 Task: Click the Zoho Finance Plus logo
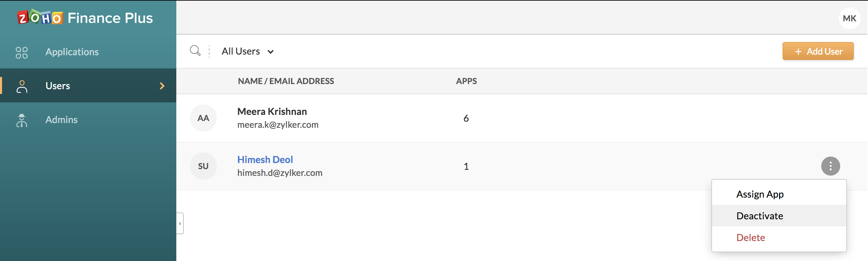click(85, 18)
